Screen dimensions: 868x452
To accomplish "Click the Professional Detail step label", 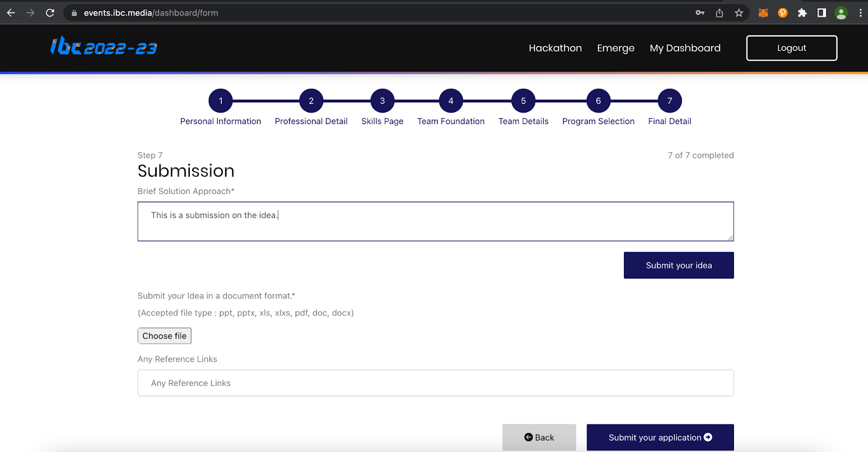I will coord(311,121).
